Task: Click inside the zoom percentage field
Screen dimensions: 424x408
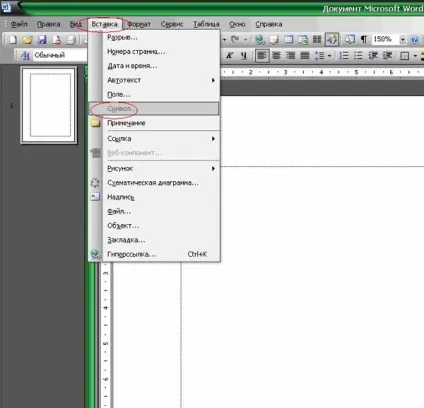Action: tap(385, 40)
